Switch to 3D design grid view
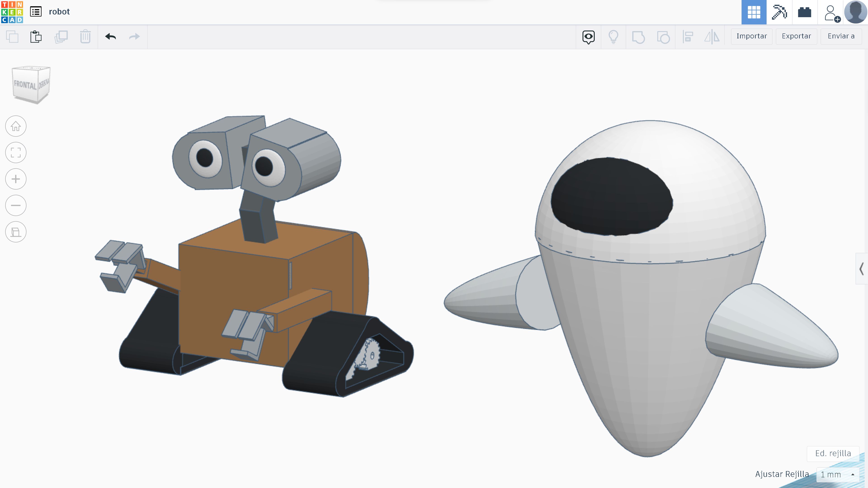This screenshot has width=868, height=488. coord(754,12)
